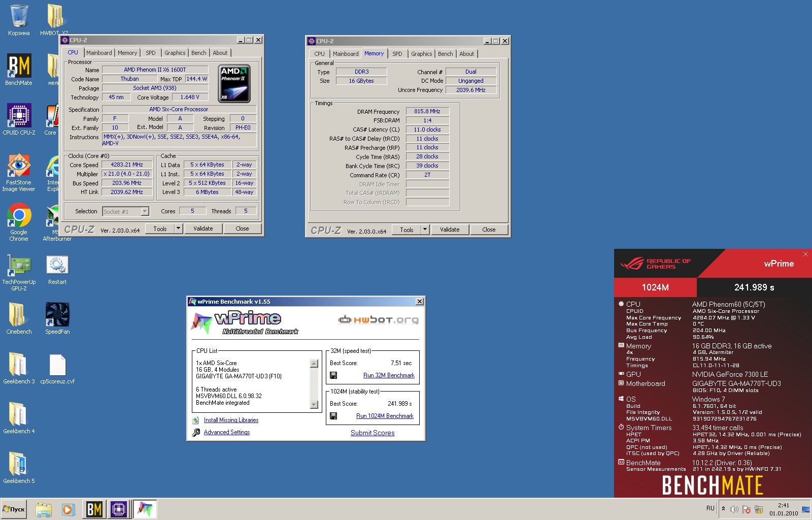The width and height of the screenshot is (812, 520).
Task: Click the Show Desktop monitor tray icon
Action: tap(805, 509)
